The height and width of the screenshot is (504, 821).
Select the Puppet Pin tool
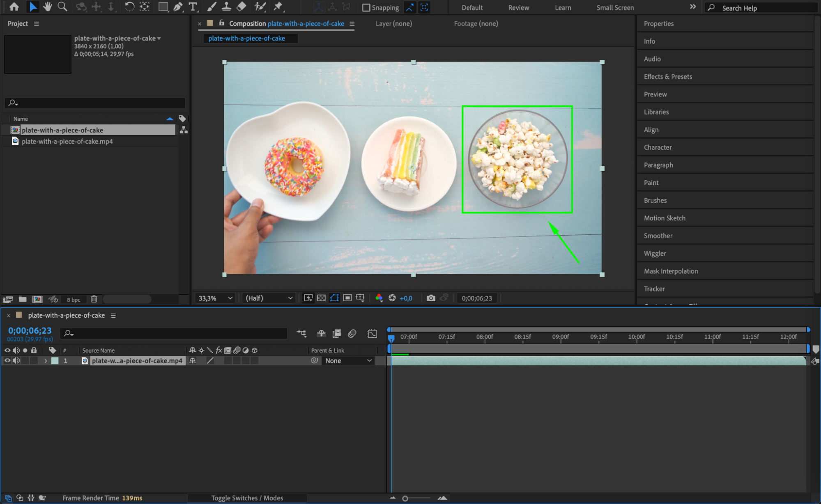(278, 7)
